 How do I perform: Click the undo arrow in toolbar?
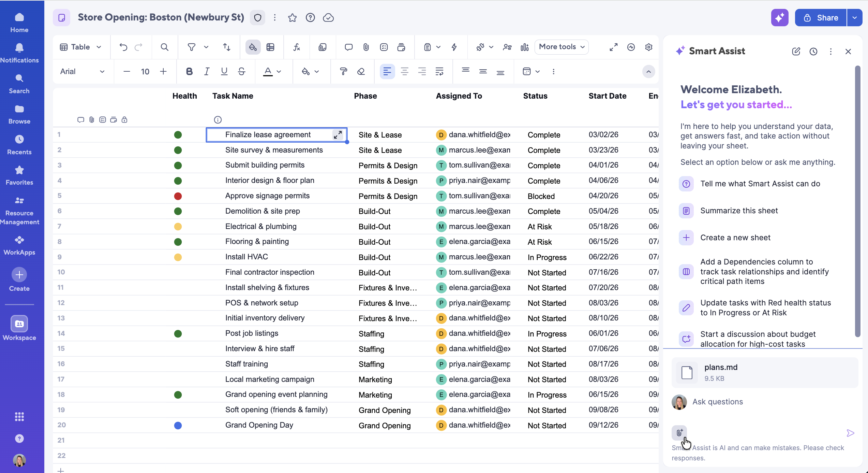click(x=123, y=47)
